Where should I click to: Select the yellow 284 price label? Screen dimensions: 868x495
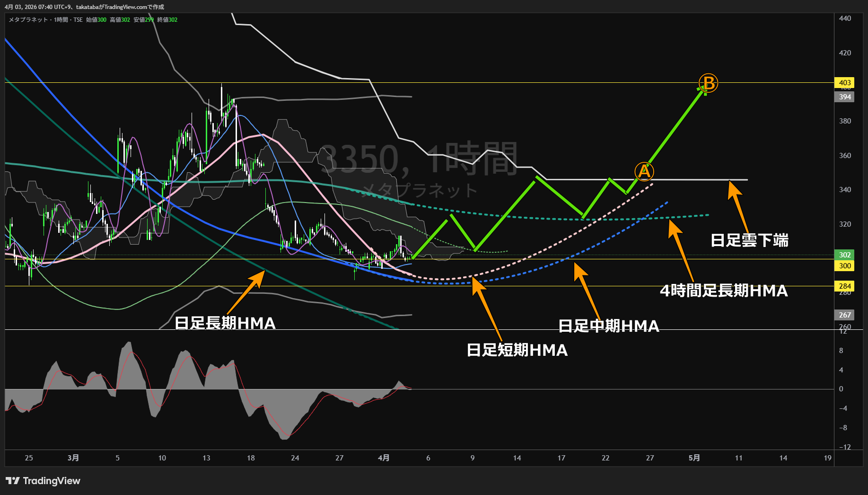845,286
